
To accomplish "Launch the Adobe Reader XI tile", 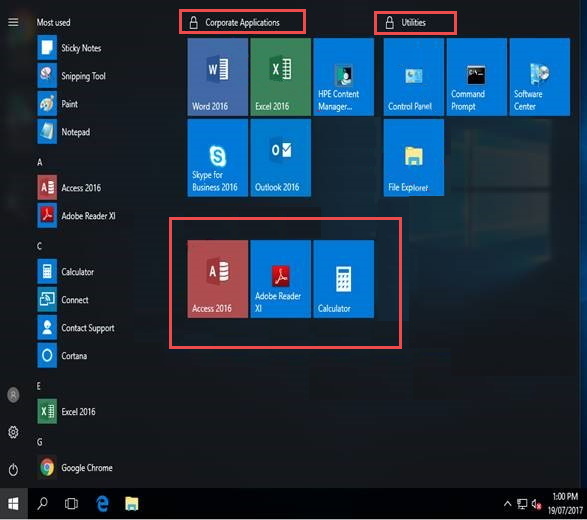I will click(x=280, y=279).
